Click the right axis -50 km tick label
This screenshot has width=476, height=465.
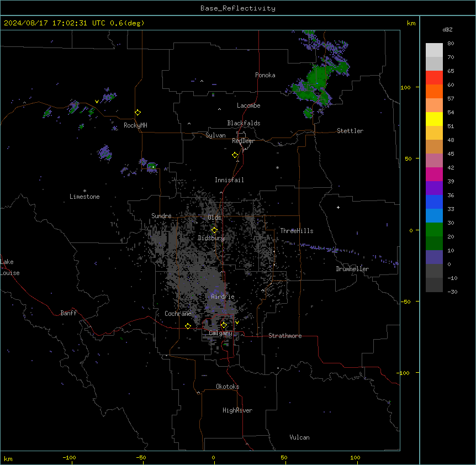coord(405,302)
